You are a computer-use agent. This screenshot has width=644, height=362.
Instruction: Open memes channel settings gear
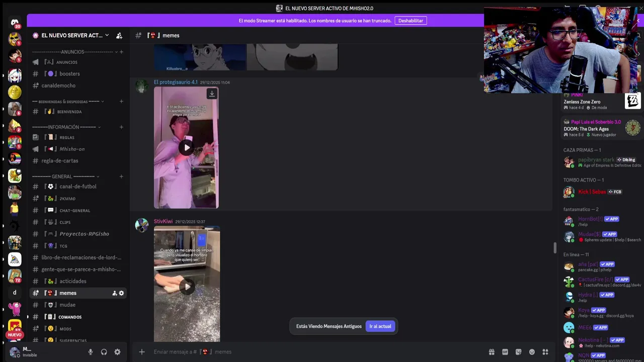[121, 293]
